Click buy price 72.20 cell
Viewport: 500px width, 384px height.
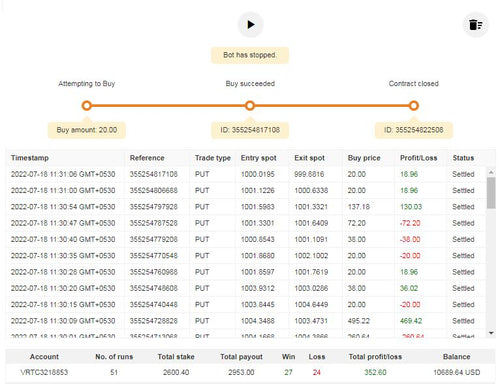pyautogui.click(x=357, y=223)
